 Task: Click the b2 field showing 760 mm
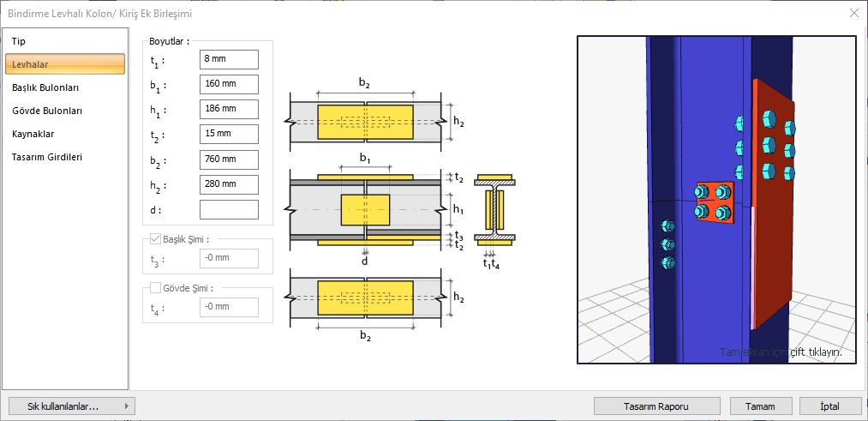coord(229,159)
